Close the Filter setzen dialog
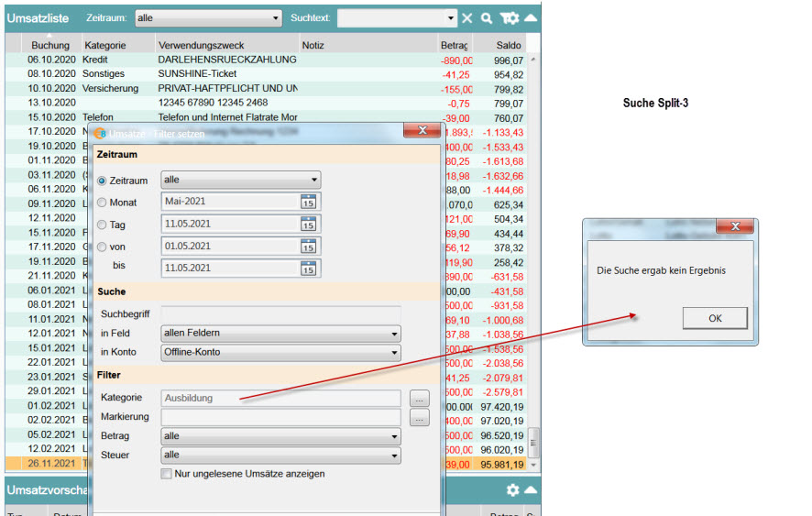The image size is (812, 516). [x=422, y=130]
